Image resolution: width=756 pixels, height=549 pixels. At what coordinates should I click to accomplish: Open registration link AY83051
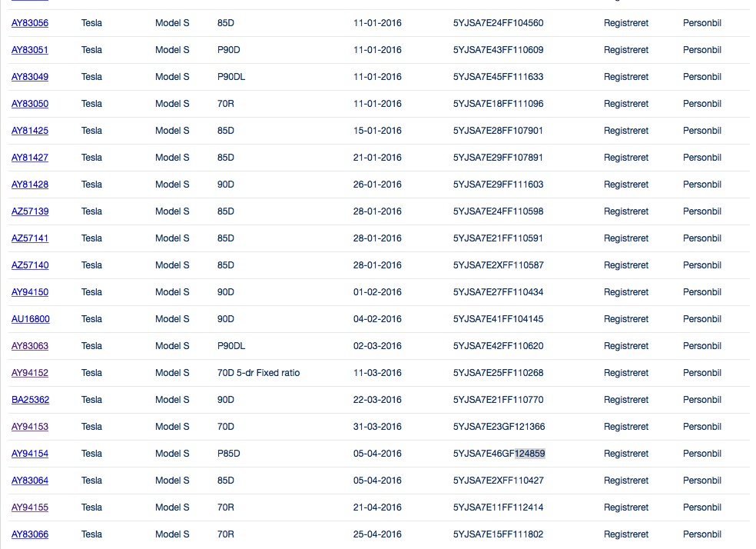pyautogui.click(x=30, y=50)
